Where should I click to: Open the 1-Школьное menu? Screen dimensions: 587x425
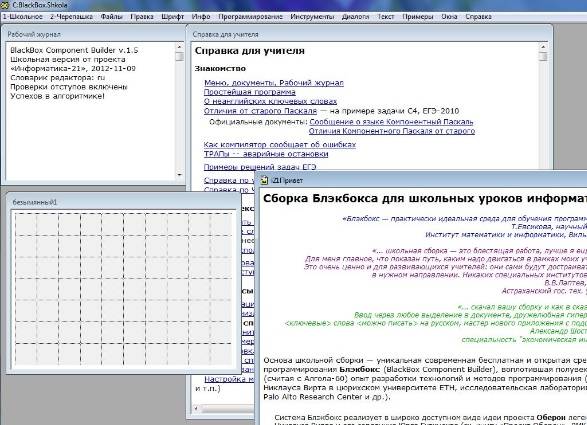pos(22,17)
